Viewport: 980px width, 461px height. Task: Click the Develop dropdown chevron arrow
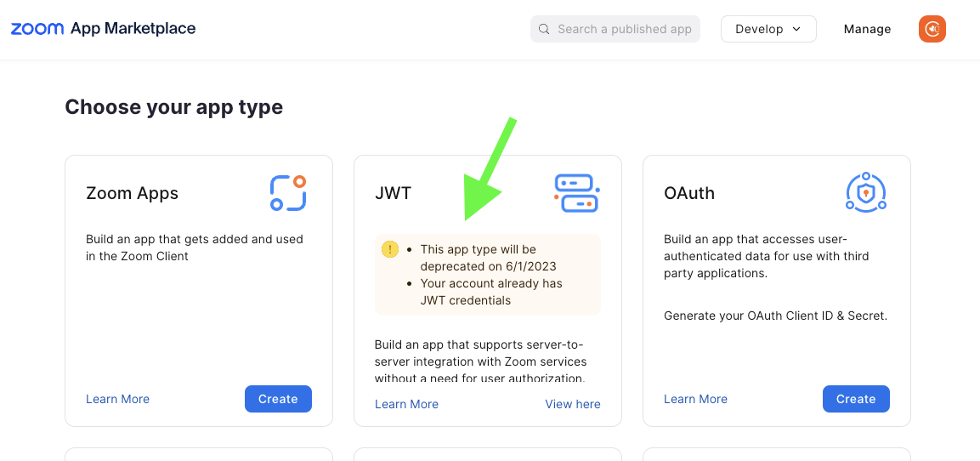click(796, 29)
